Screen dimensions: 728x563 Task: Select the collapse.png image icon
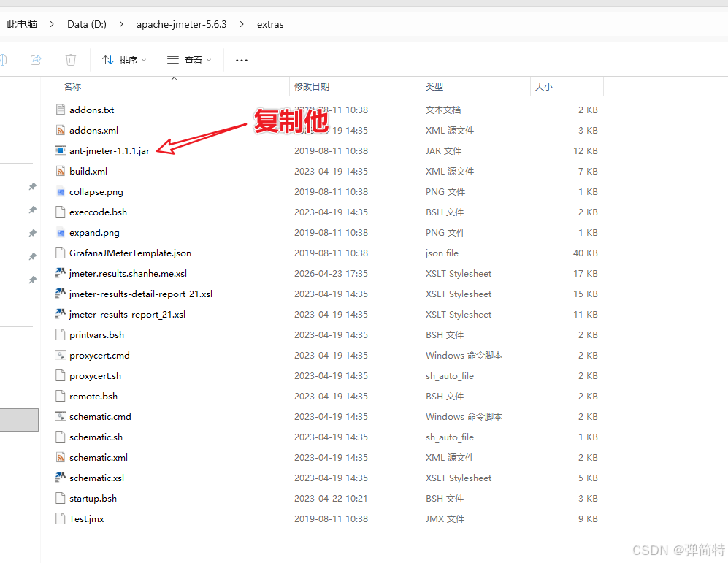tap(61, 191)
